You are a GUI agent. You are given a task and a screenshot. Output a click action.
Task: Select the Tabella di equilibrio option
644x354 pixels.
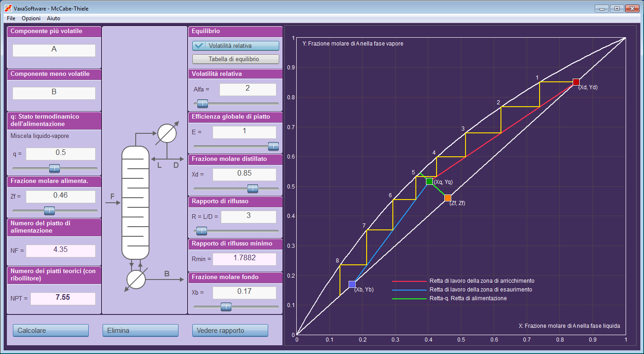tap(236, 59)
